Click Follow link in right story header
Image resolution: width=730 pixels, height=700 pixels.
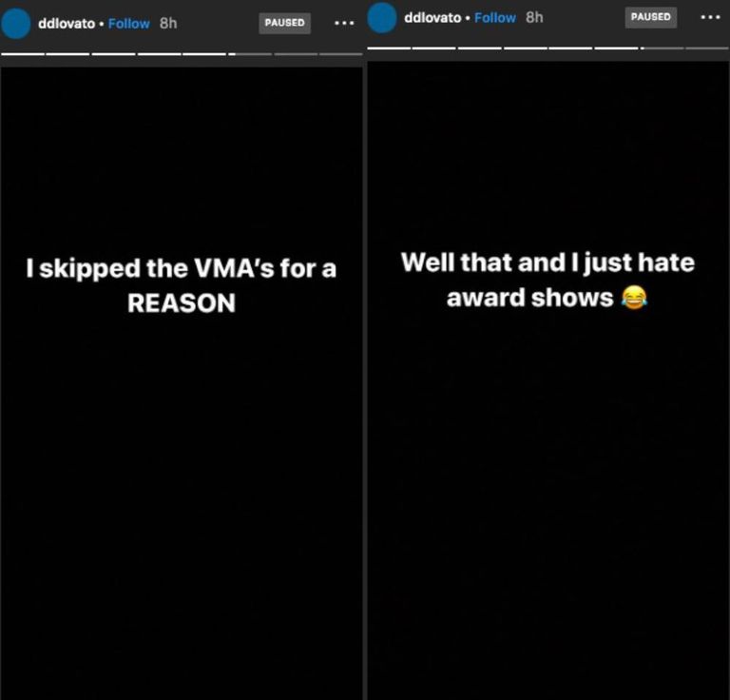coord(495,18)
